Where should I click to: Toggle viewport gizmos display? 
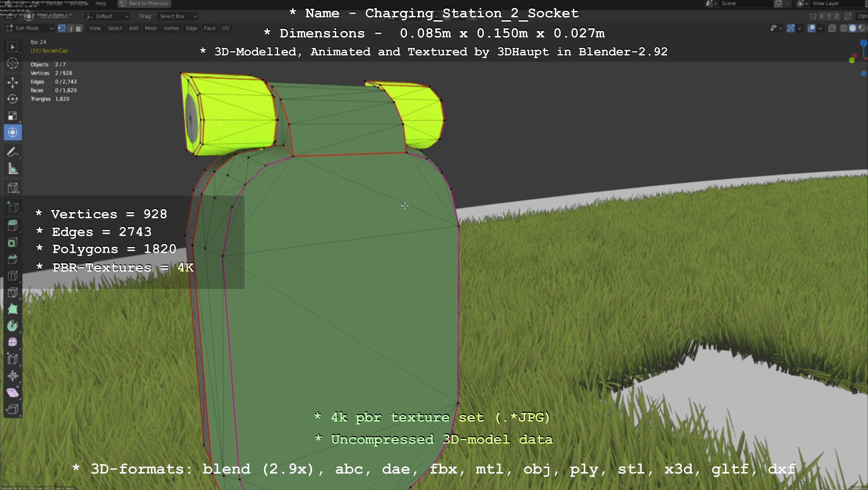[x=791, y=28]
